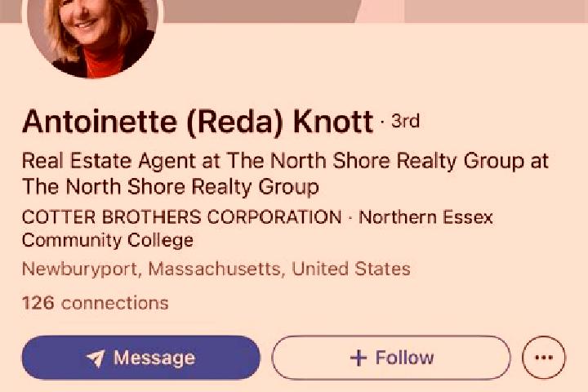Follow Antoinette Knott
The width and height of the screenshot is (588, 392).
tap(391, 358)
